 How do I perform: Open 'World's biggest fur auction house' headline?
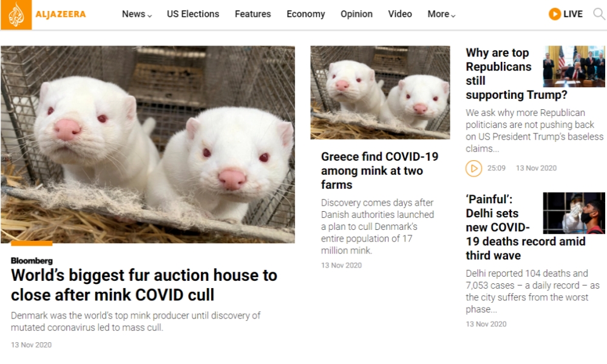(x=144, y=285)
